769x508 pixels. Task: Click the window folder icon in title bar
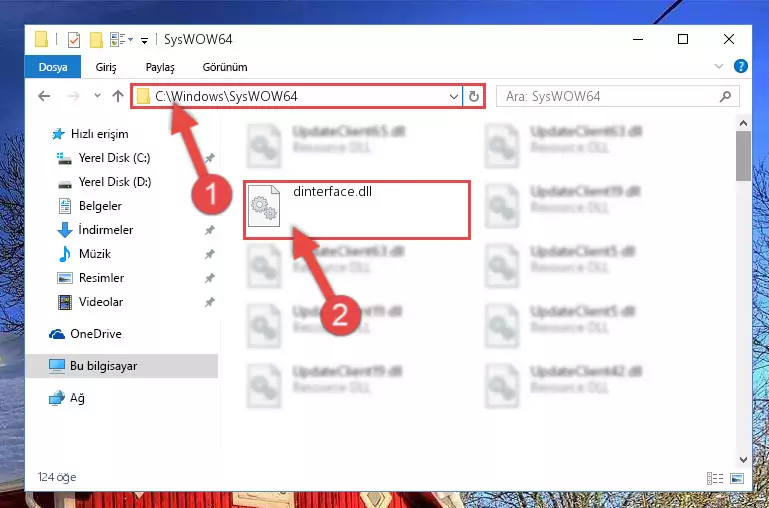(42, 40)
